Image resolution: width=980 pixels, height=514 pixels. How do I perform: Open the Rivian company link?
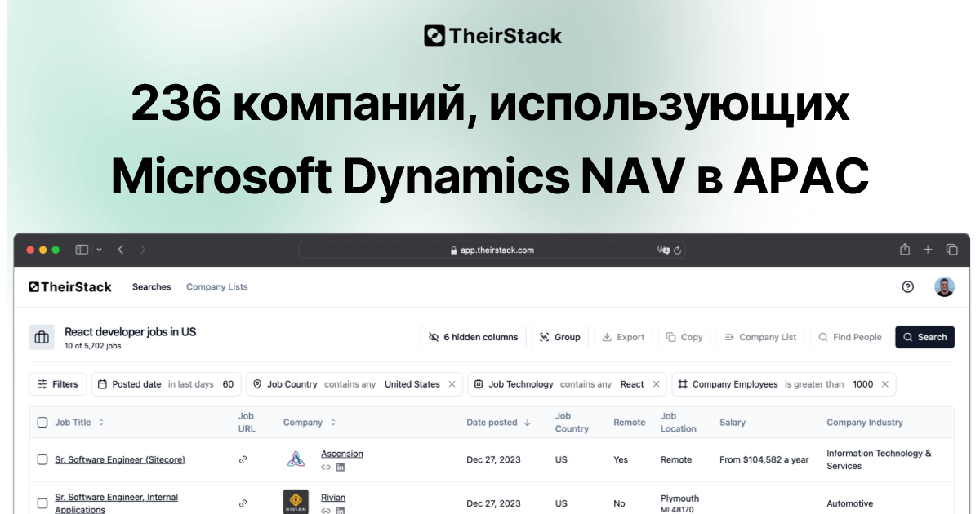[x=333, y=498]
